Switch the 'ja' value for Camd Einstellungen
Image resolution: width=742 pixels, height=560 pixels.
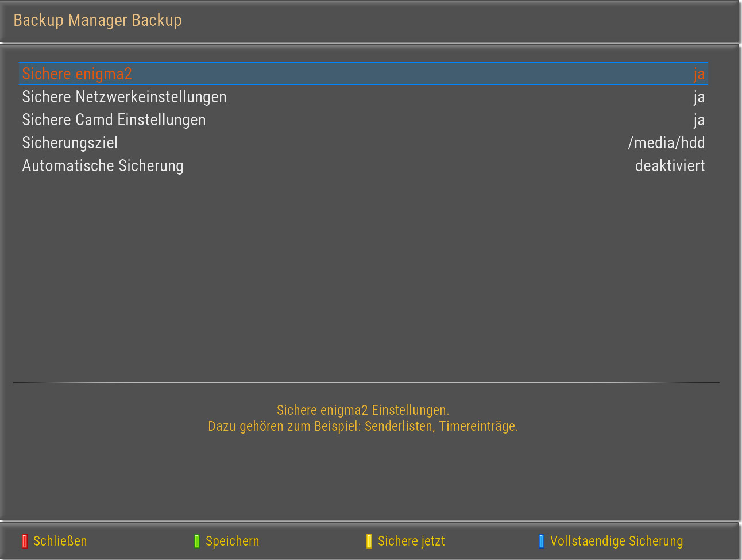coord(698,120)
